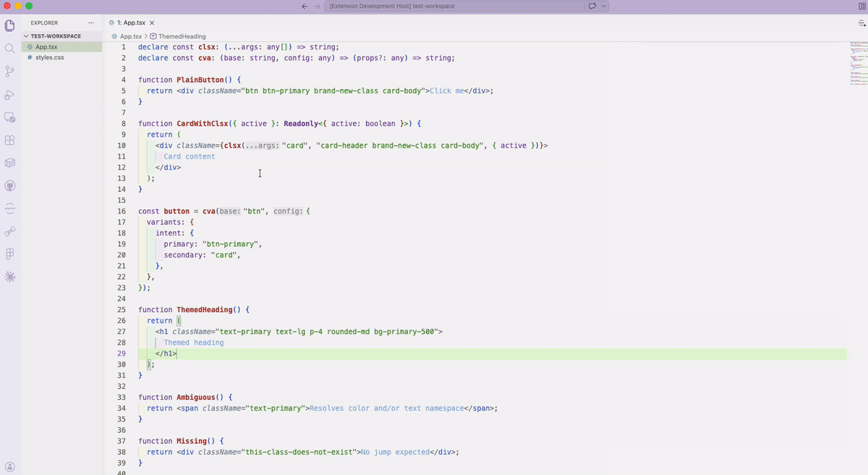Open the Run and Debug view icon
Screen dimensions: 868x475
pyautogui.click(x=10, y=94)
